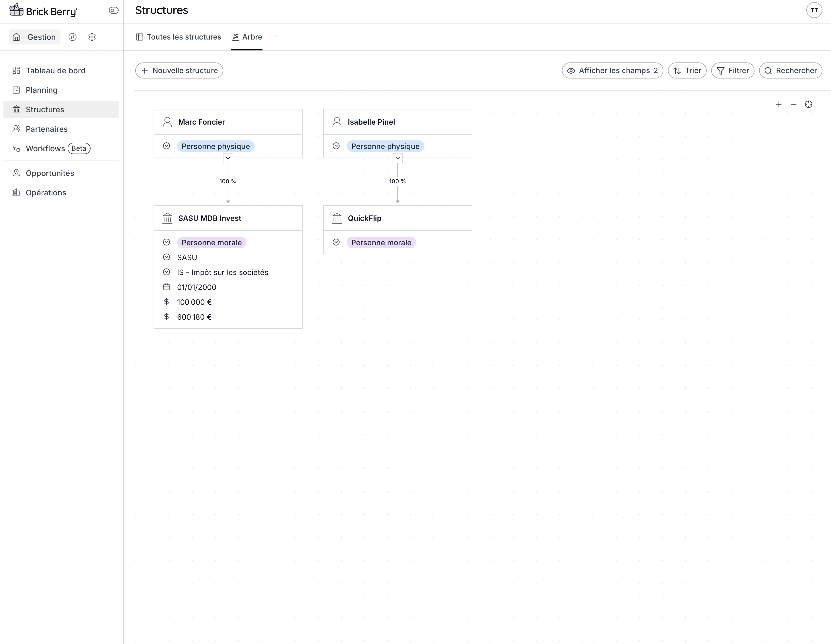831x644 pixels.
Task: Click IS - Impôt sur les sociétés value
Action: (223, 272)
